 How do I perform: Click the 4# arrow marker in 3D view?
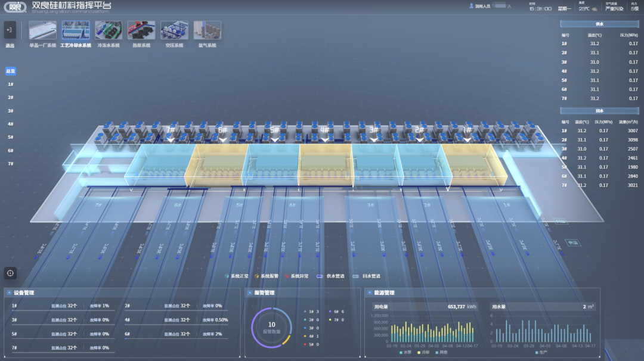325,140
